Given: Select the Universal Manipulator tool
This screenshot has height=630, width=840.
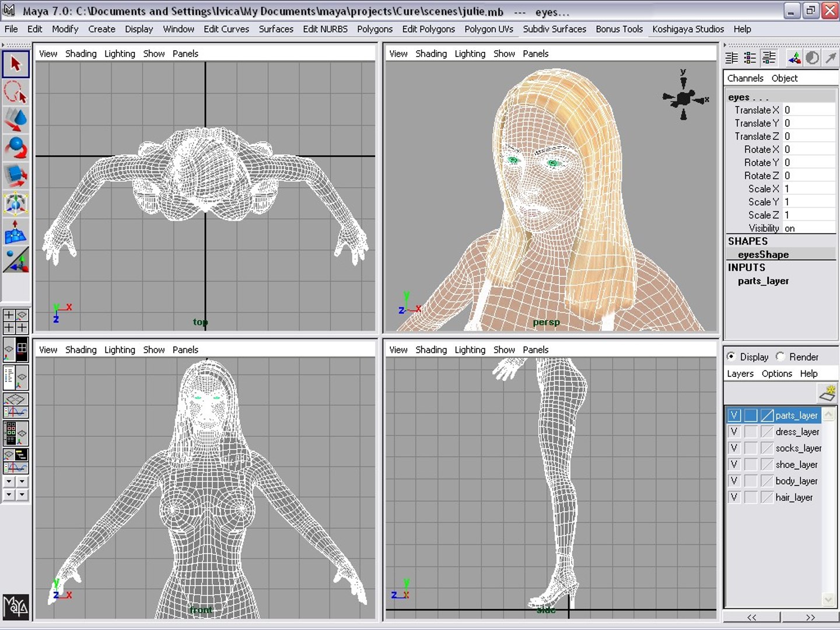Looking at the screenshot, I should pos(16,204).
